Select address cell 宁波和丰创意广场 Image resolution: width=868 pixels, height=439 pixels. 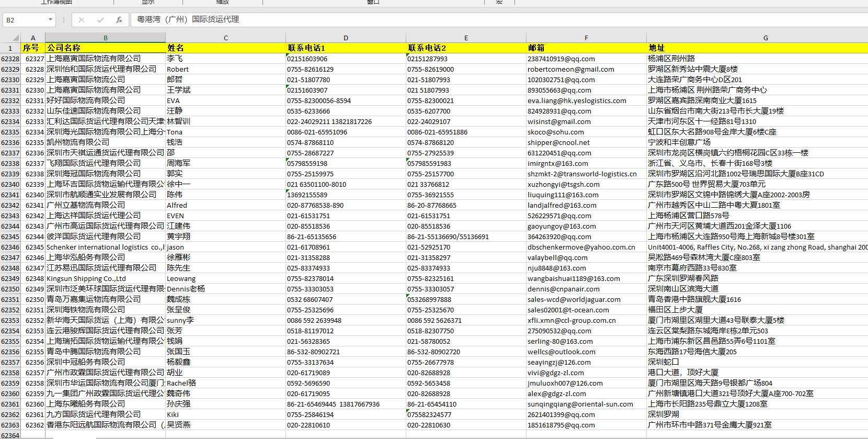click(x=757, y=142)
